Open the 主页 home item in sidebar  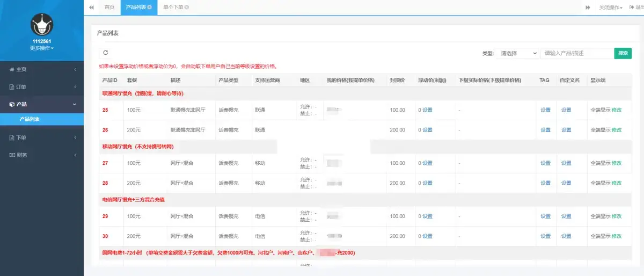click(x=21, y=69)
